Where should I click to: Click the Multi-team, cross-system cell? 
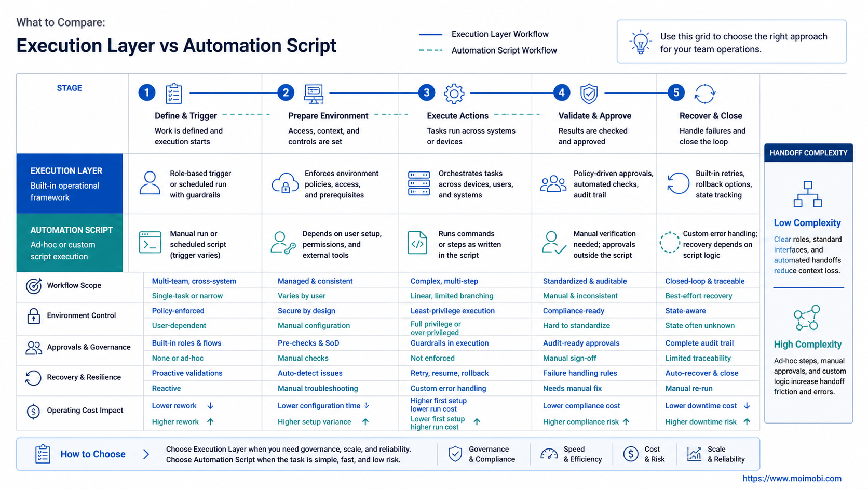194,281
